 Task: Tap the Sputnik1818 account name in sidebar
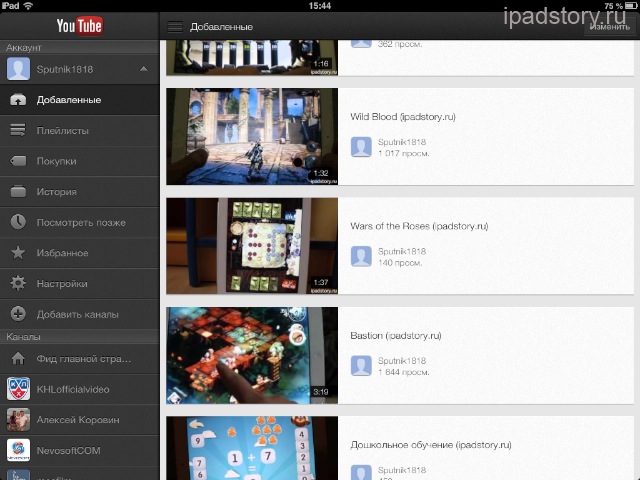click(x=65, y=69)
